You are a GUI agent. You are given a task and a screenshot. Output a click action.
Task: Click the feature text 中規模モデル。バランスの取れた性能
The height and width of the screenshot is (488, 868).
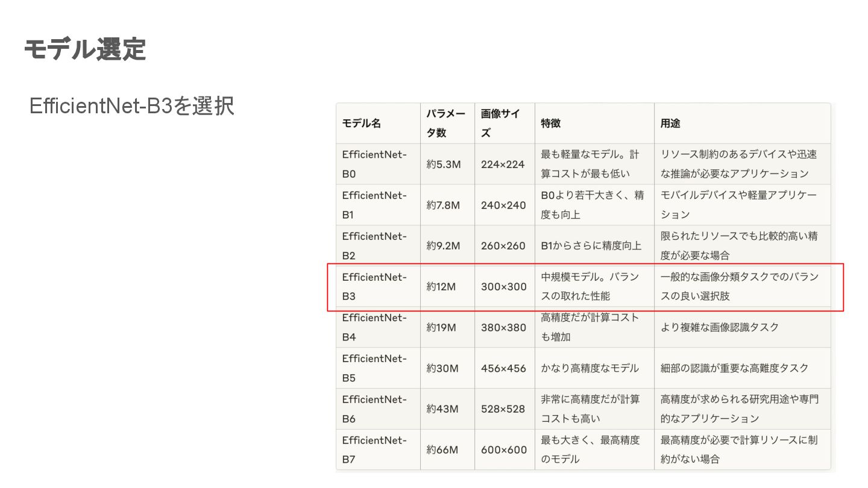[590, 287]
